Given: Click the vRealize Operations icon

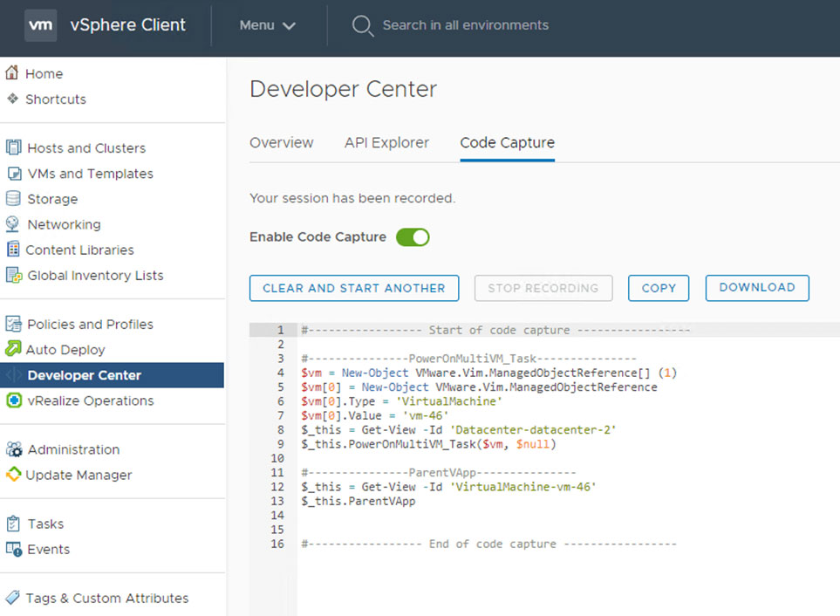Looking at the screenshot, I should (13, 400).
